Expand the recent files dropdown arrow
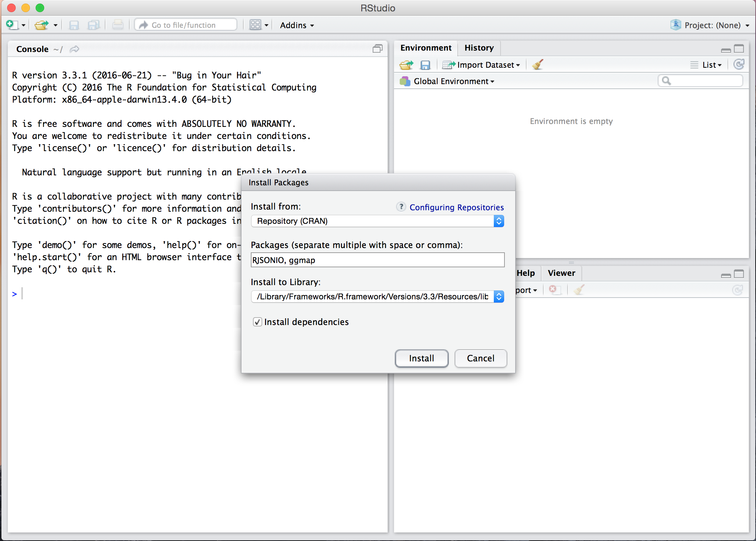Viewport: 756px width, 541px height. pos(56,25)
